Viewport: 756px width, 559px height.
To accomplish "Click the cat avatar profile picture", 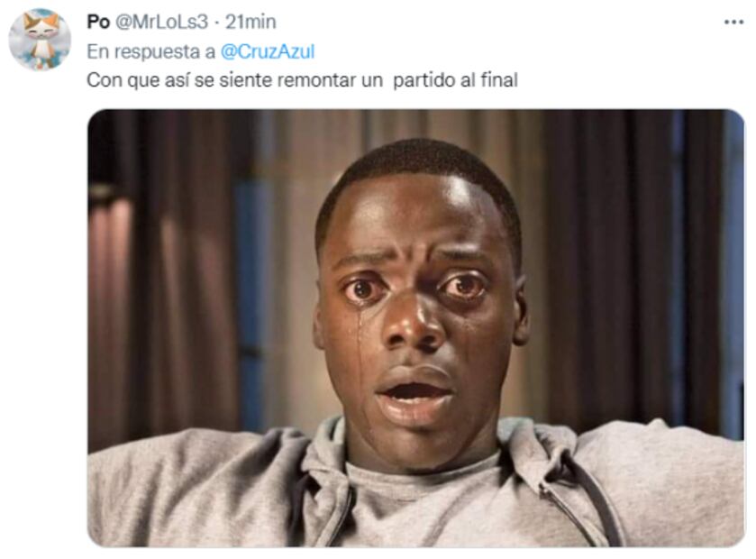I will pos(40,40).
